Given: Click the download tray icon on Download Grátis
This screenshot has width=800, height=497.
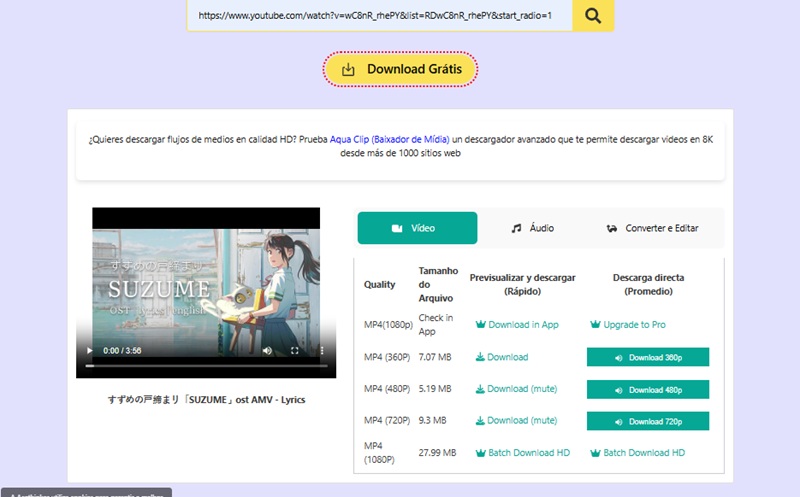Looking at the screenshot, I should (348, 69).
